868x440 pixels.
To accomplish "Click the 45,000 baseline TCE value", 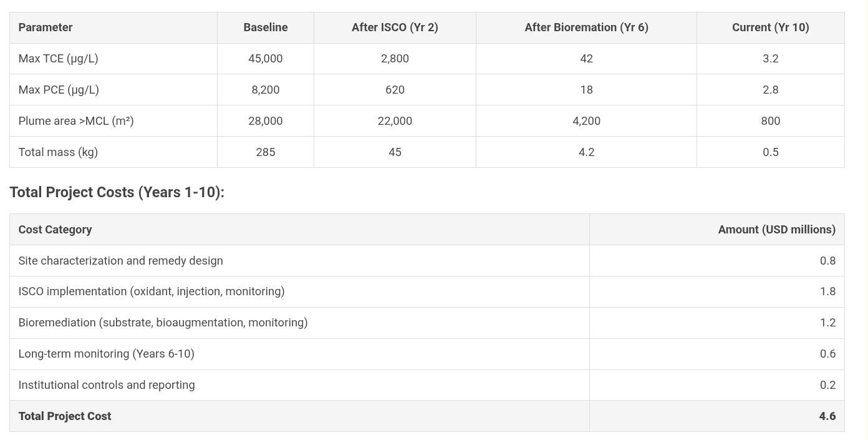I will pos(266,59).
